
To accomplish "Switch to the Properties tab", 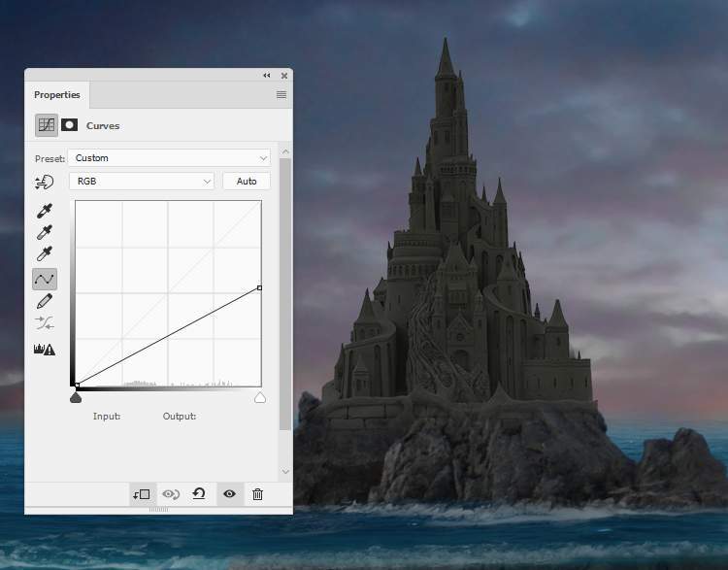I will click(57, 95).
